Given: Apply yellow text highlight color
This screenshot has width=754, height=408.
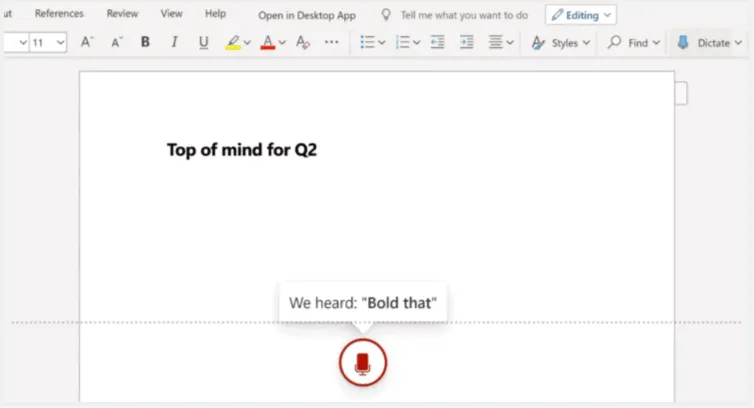Looking at the screenshot, I should [233, 43].
